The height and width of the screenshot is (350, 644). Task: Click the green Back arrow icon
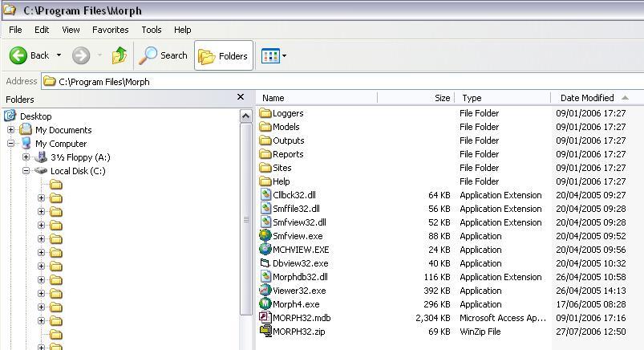[x=18, y=55]
